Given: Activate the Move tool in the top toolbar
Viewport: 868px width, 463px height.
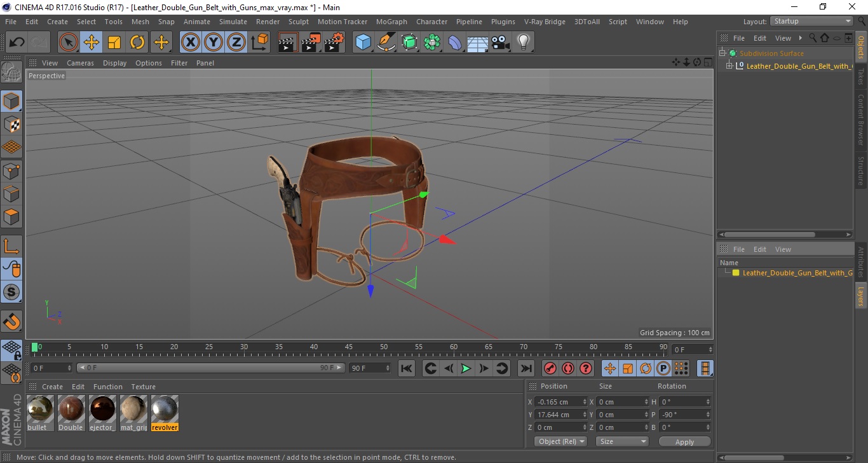Looking at the screenshot, I should (x=92, y=43).
